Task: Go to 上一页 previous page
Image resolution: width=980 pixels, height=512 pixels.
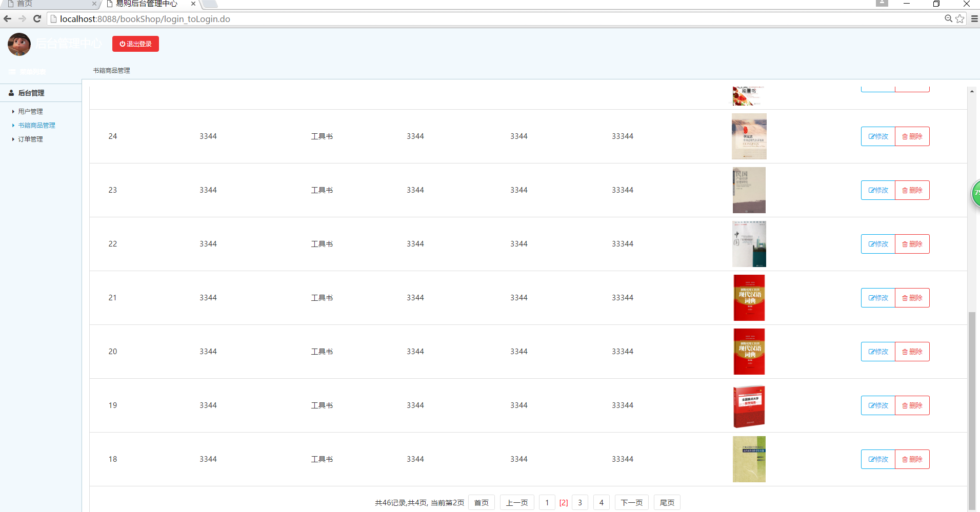Action: point(517,503)
